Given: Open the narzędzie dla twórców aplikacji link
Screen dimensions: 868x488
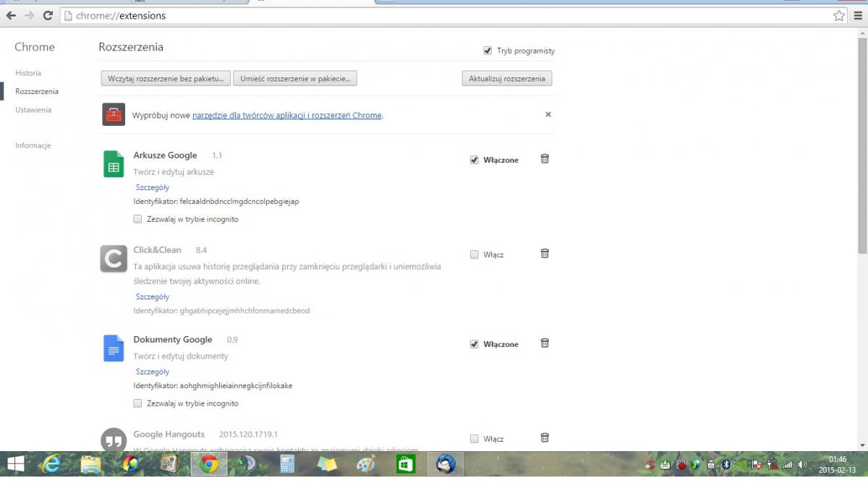Looking at the screenshot, I should click(x=286, y=115).
